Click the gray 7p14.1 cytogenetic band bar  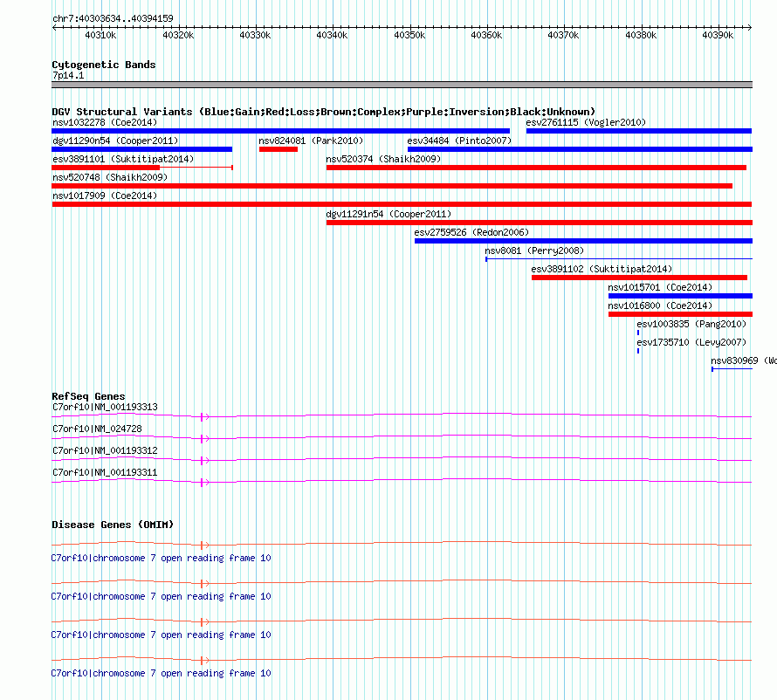pos(402,85)
